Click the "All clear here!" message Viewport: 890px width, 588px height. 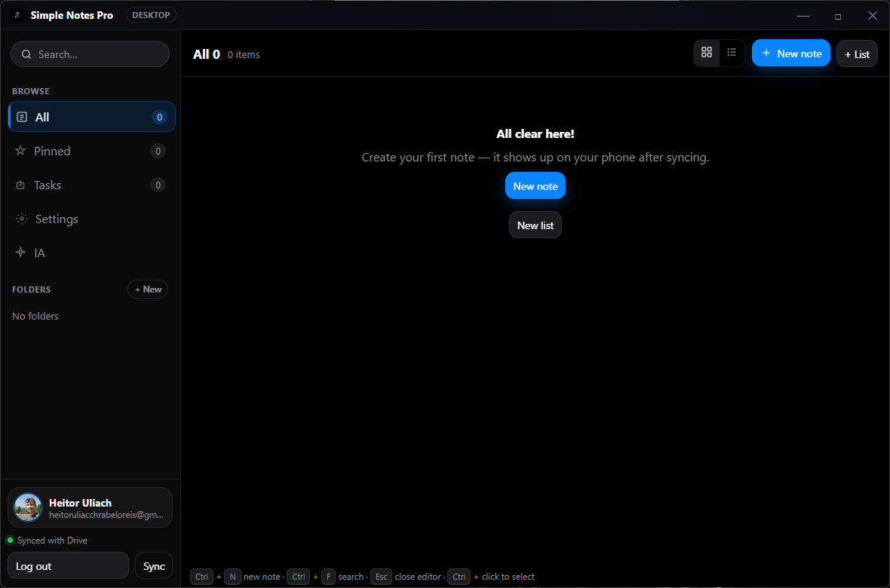pos(536,134)
